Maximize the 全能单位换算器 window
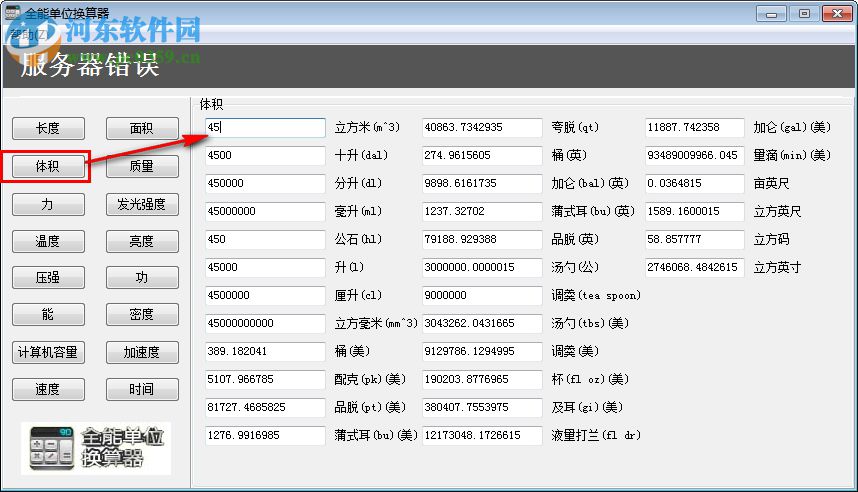This screenshot has height=492, width=858. pyautogui.click(x=804, y=14)
